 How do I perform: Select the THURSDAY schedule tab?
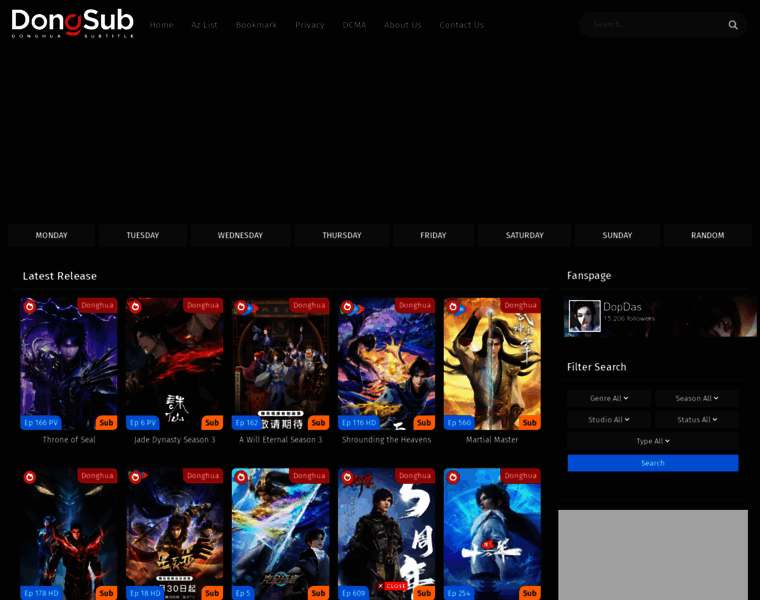click(x=342, y=236)
